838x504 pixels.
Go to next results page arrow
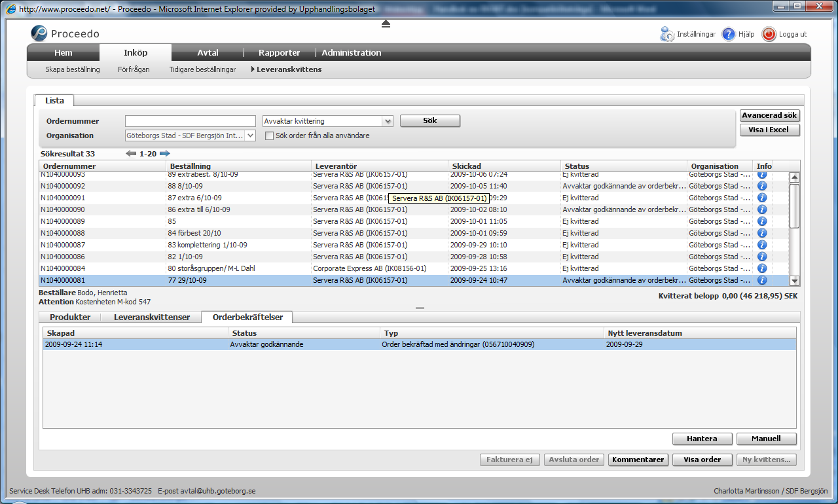165,154
